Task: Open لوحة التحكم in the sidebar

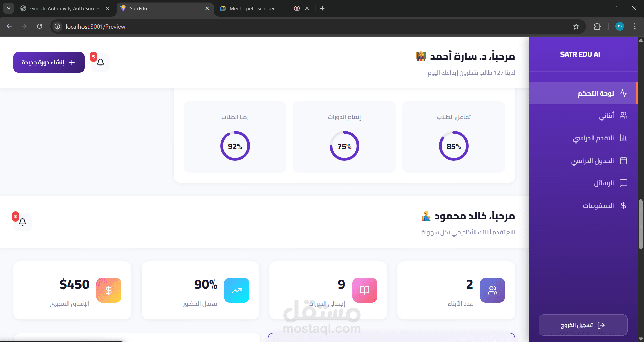Action: [583, 93]
